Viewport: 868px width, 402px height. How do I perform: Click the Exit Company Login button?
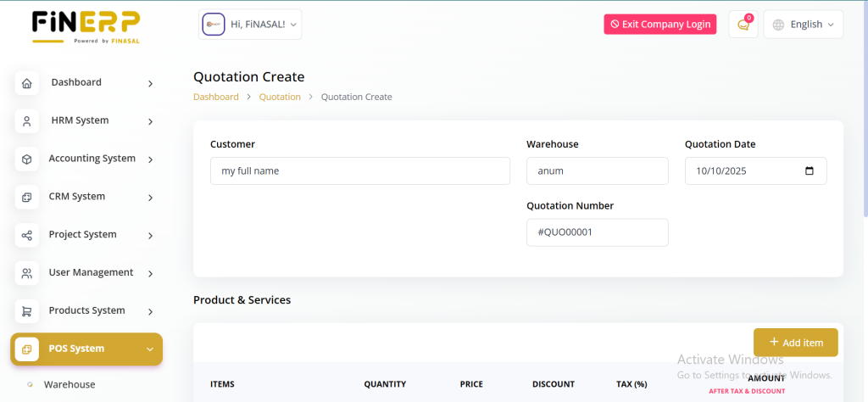pos(659,25)
